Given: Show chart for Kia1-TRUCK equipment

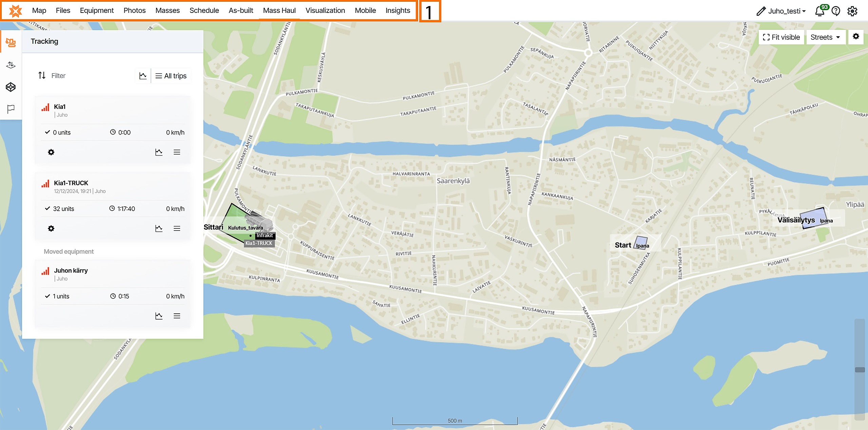Looking at the screenshot, I should coord(159,228).
